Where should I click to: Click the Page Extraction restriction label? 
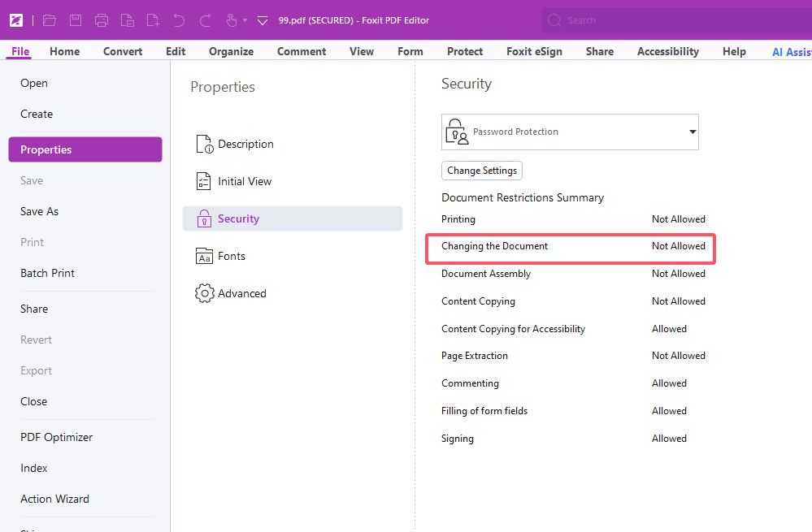(475, 356)
